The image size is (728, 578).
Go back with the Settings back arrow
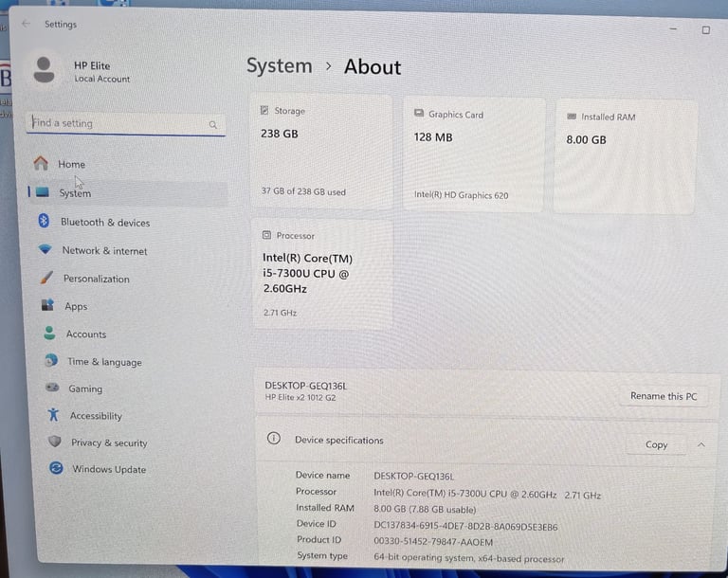click(26, 23)
